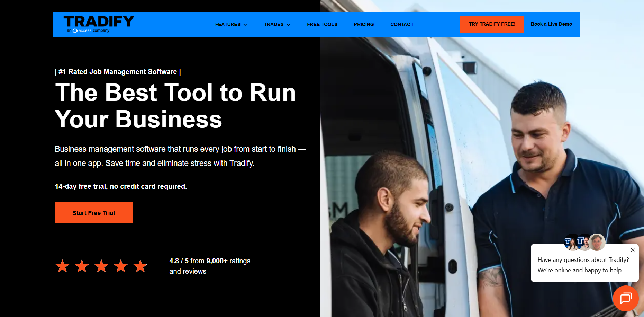Viewport: 644px width, 317px height.
Task: Click the third orange rating star
Action: point(101,266)
